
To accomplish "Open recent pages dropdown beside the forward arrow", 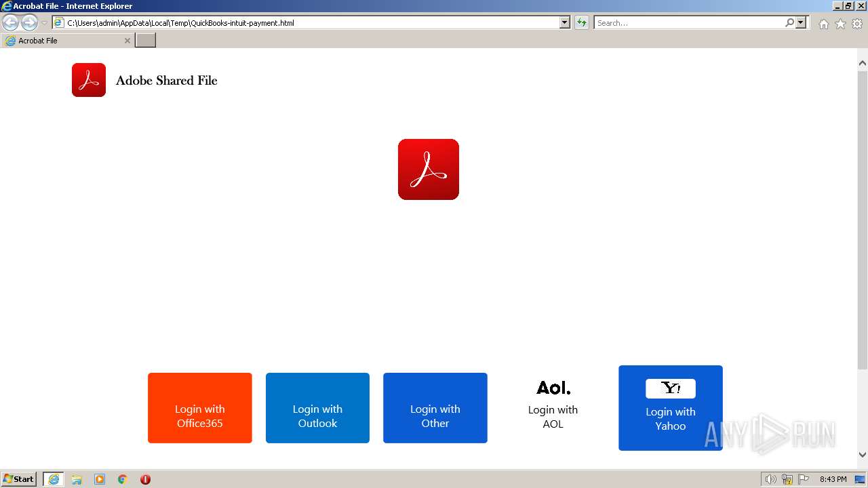I will click(x=44, y=23).
